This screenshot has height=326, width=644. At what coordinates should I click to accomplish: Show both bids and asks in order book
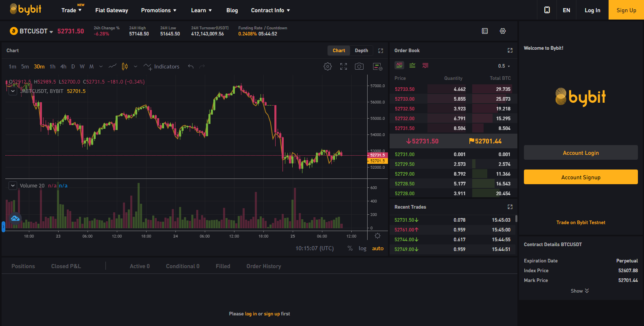pos(399,65)
